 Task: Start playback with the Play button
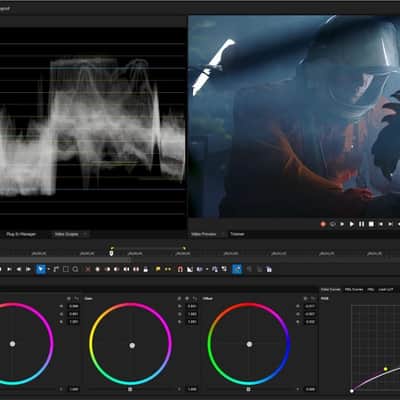click(x=352, y=224)
